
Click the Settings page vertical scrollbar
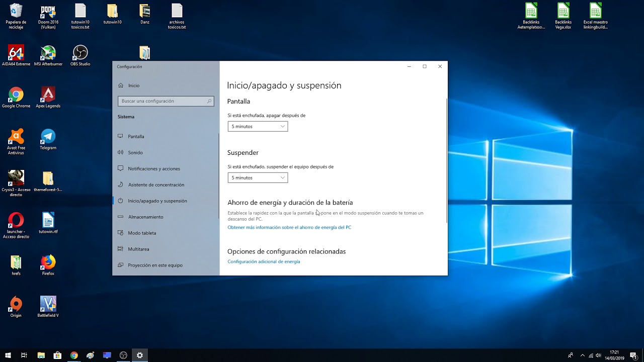point(446,161)
